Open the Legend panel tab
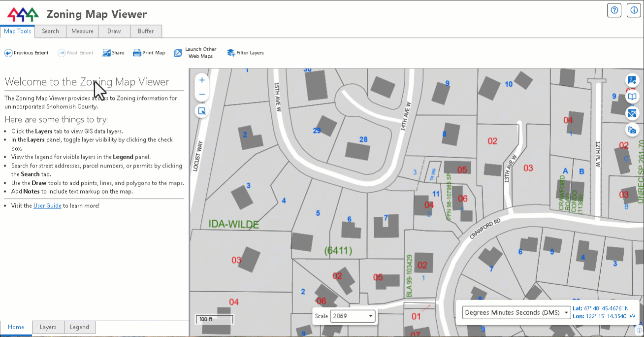 79,327
